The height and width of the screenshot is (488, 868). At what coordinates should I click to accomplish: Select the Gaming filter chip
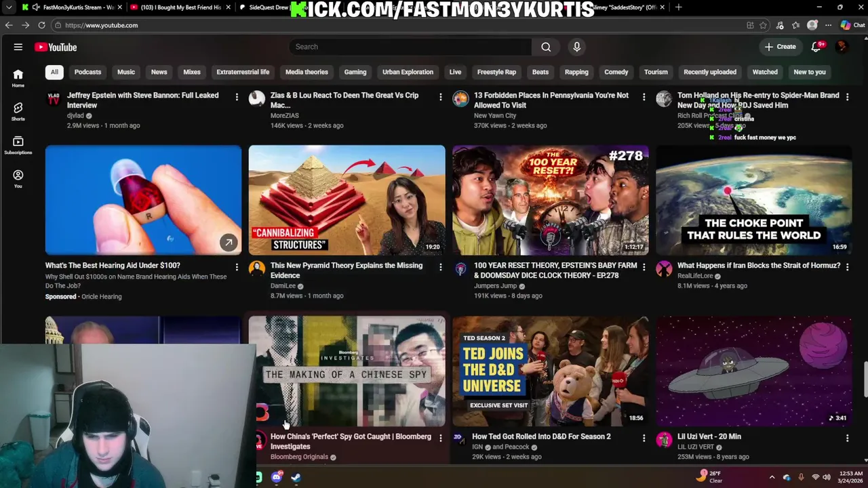point(355,72)
